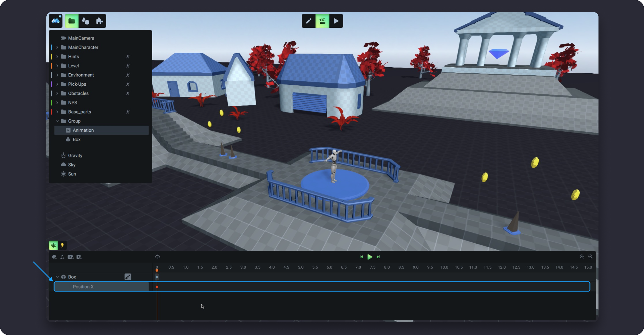Select the Sun item in scene tree
The height and width of the screenshot is (335, 644).
tap(72, 174)
